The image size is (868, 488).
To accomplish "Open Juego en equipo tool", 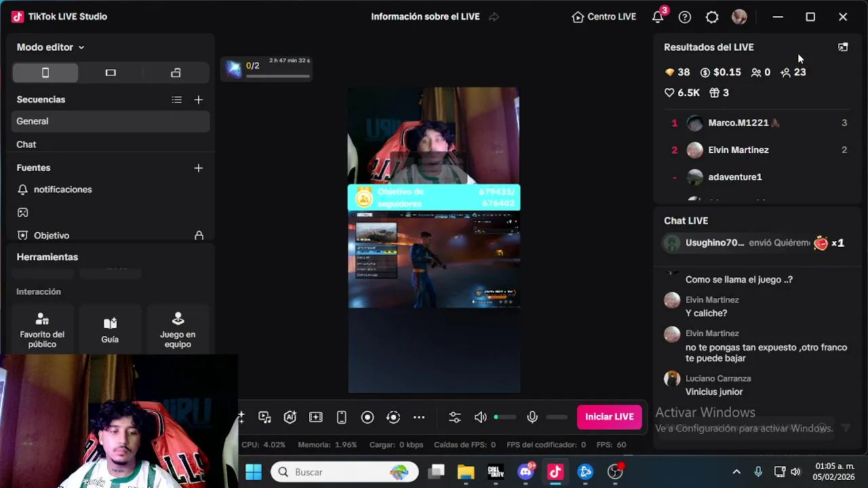I will pyautogui.click(x=178, y=329).
